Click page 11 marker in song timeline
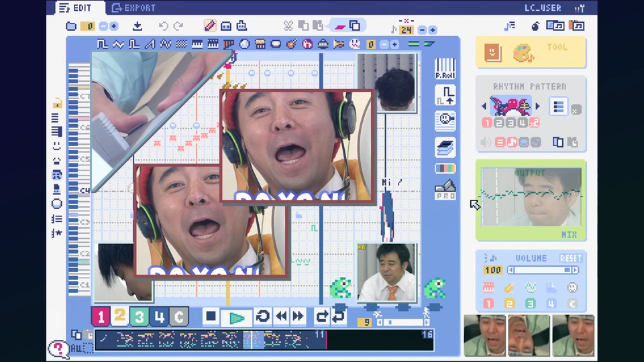This screenshot has width=644, height=362. click(x=320, y=335)
